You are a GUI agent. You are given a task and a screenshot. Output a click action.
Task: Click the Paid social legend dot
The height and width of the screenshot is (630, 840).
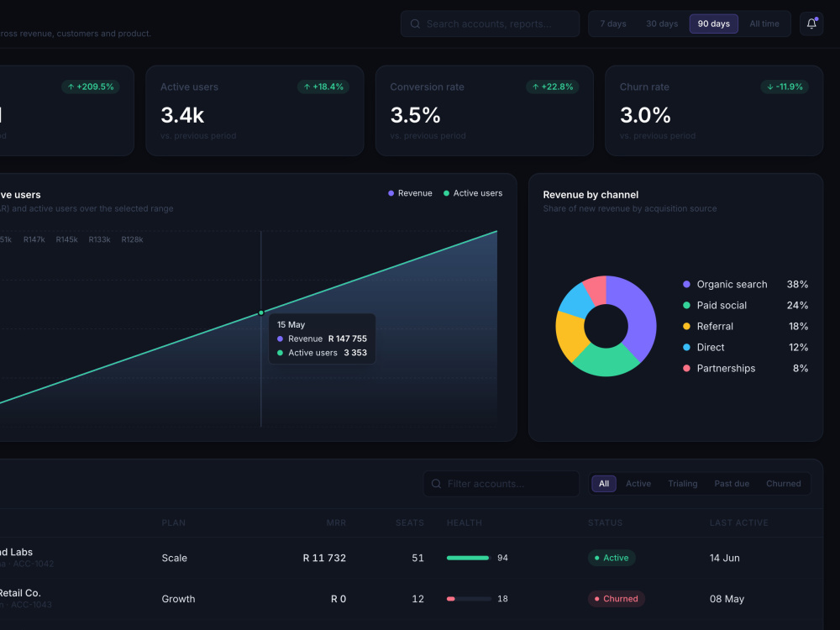pyautogui.click(x=686, y=306)
